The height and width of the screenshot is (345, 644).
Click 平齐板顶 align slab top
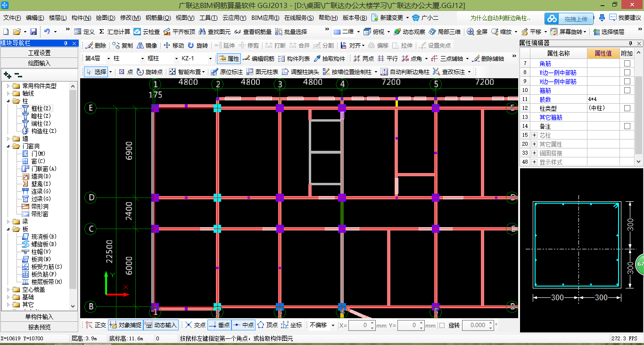coord(179,32)
